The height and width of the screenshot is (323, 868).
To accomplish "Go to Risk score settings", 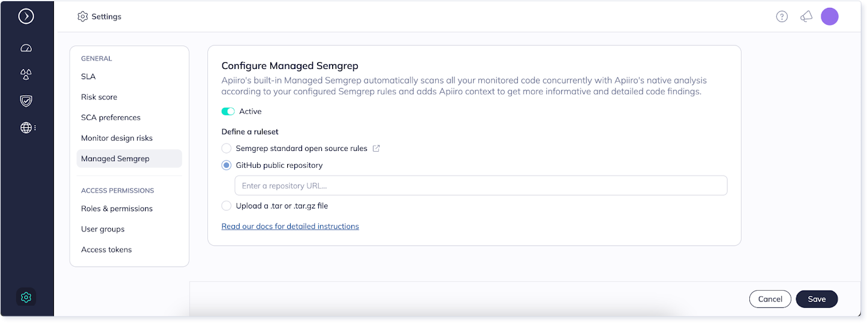I will coord(99,97).
